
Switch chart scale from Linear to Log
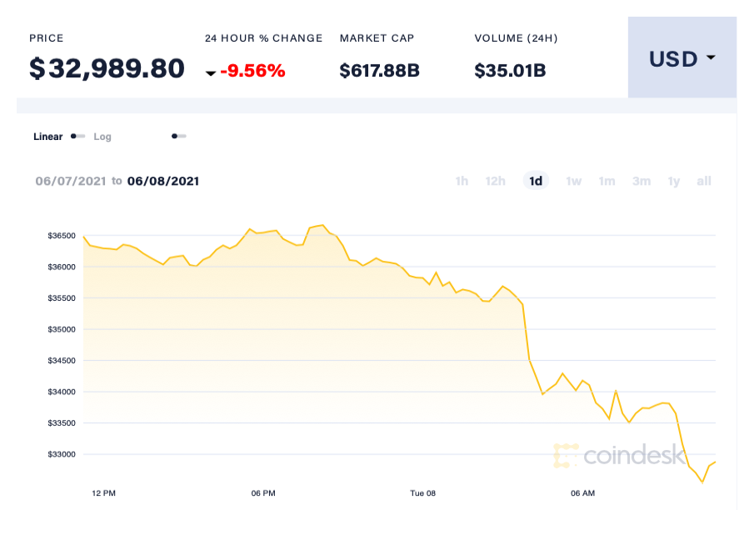77,136
